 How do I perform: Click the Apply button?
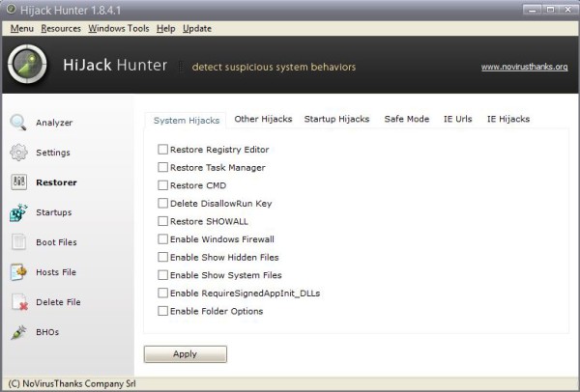pyautogui.click(x=186, y=354)
